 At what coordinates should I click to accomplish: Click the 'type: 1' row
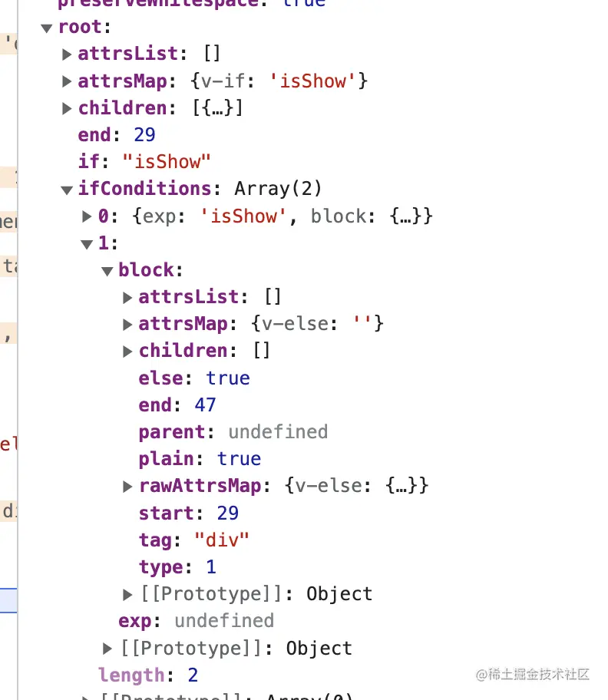pos(177,567)
